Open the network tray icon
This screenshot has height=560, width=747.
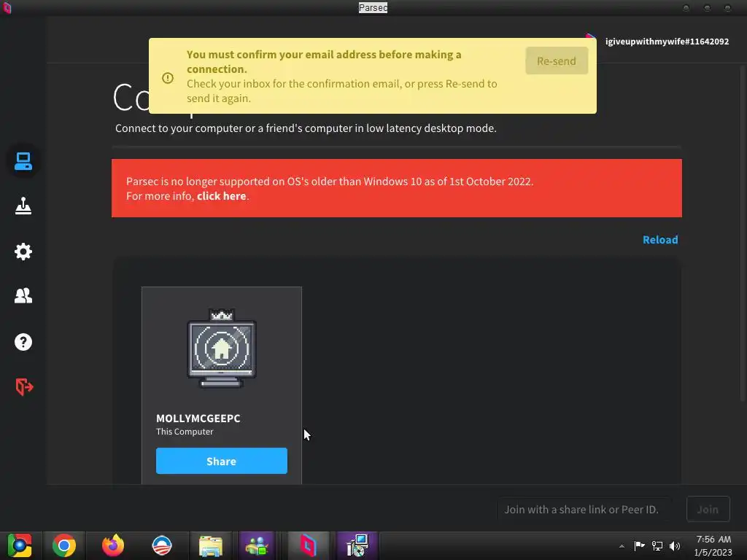click(657, 545)
